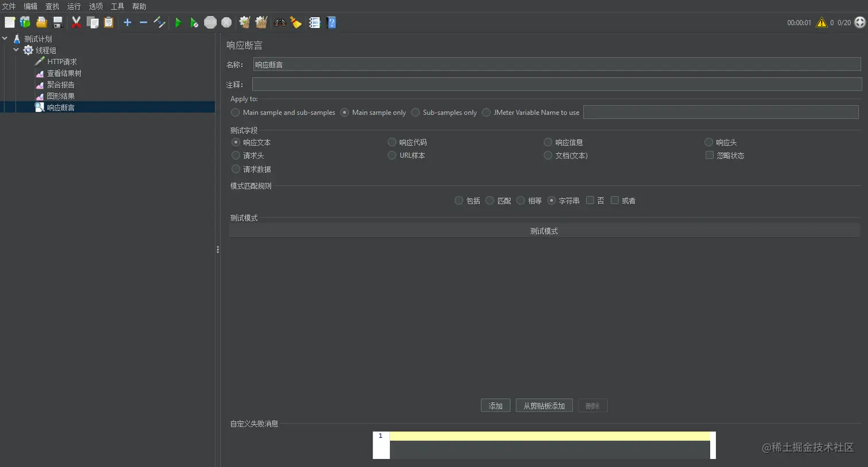Choose 响应代码 as test field
The height and width of the screenshot is (467, 868).
pyautogui.click(x=392, y=142)
